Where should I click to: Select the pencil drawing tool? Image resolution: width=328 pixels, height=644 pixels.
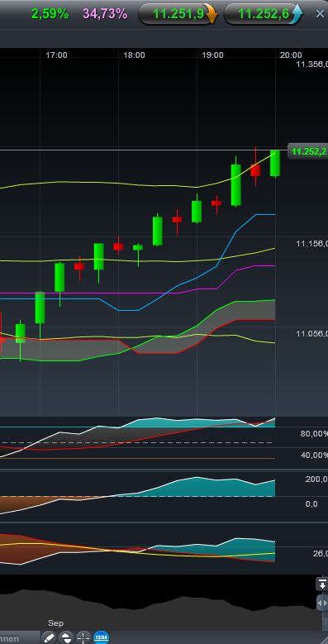tap(49, 637)
